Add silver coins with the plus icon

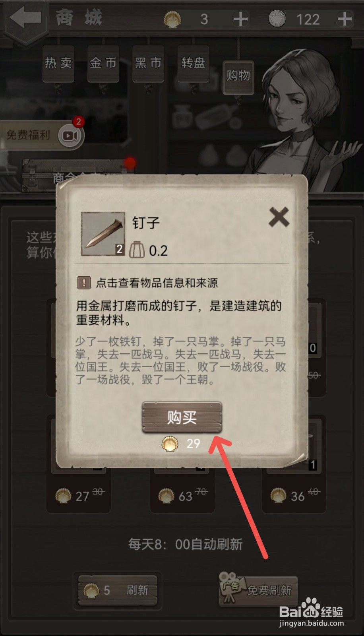coord(345,19)
